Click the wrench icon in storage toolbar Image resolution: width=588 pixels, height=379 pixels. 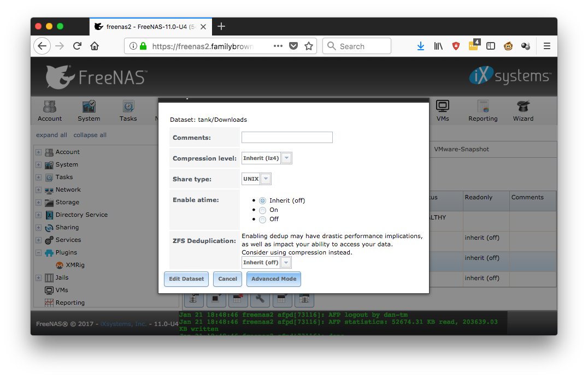[x=260, y=299]
